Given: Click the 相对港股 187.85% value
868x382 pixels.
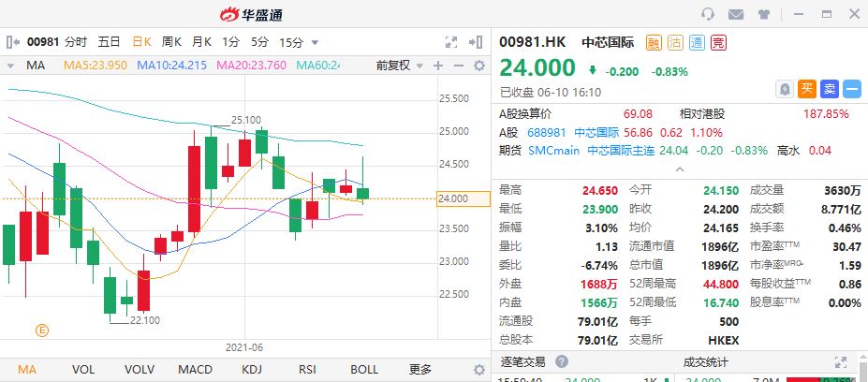Looking at the screenshot, I should click(x=826, y=114).
